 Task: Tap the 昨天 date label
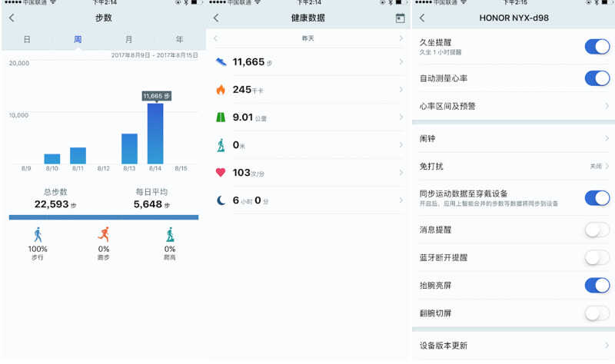click(308, 38)
